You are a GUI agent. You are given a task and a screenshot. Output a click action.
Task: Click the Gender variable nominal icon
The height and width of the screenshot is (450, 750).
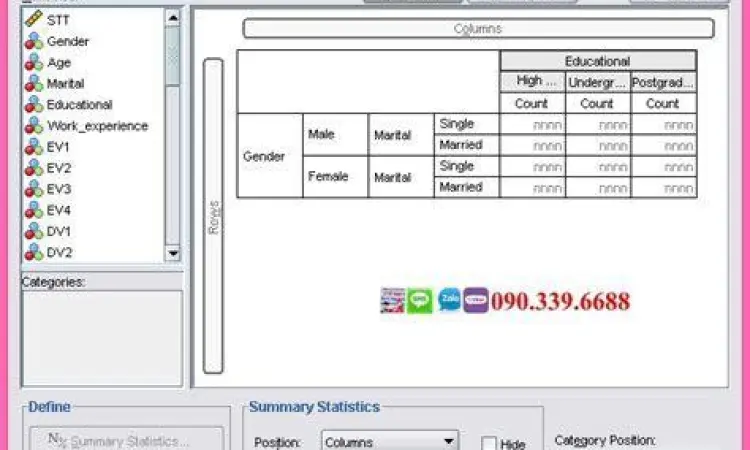(x=33, y=41)
